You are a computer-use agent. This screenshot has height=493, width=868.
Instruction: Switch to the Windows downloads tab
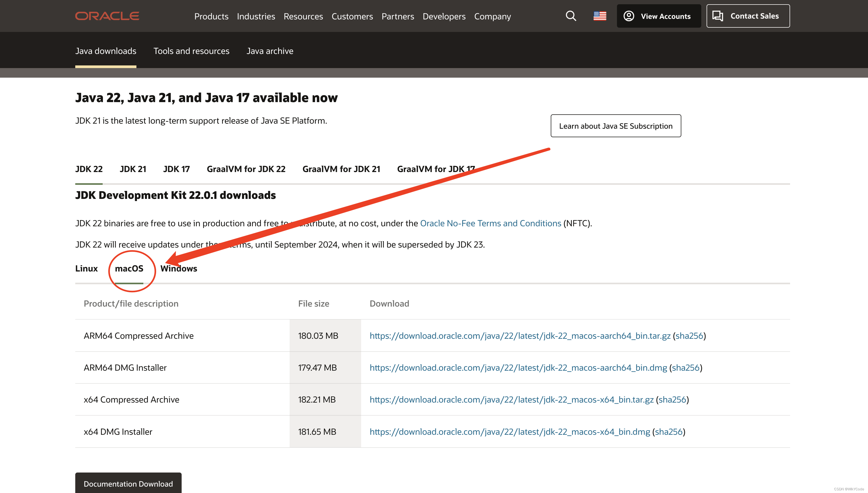[179, 269]
